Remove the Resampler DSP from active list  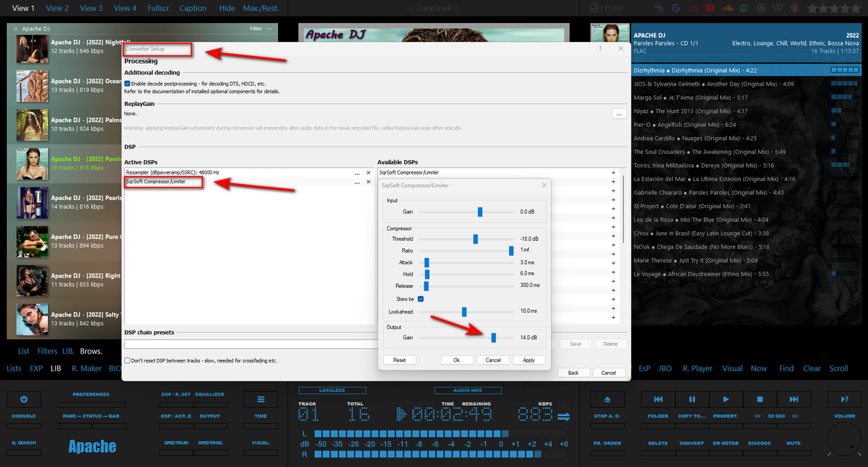click(x=368, y=173)
